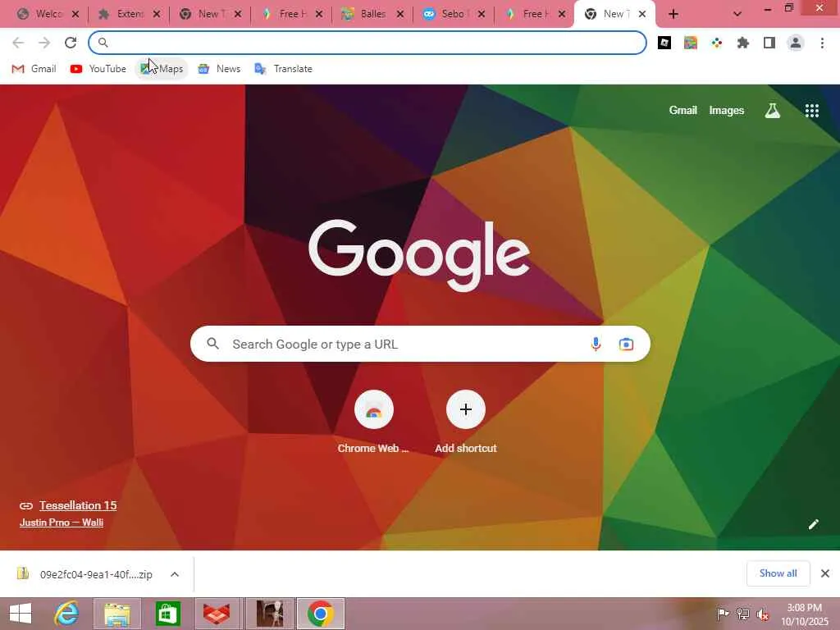Close the Extensions tab
The height and width of the screenshot is (630, 840).
(157, 15)
